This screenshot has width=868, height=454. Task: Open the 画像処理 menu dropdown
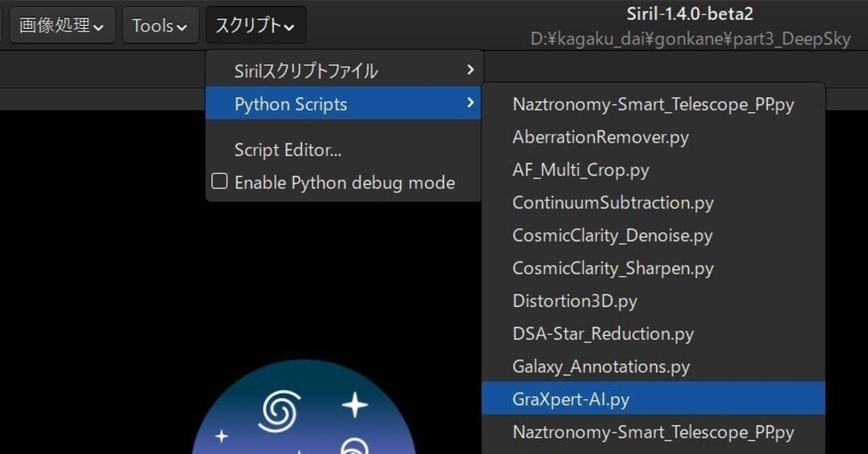pos(62,24)
